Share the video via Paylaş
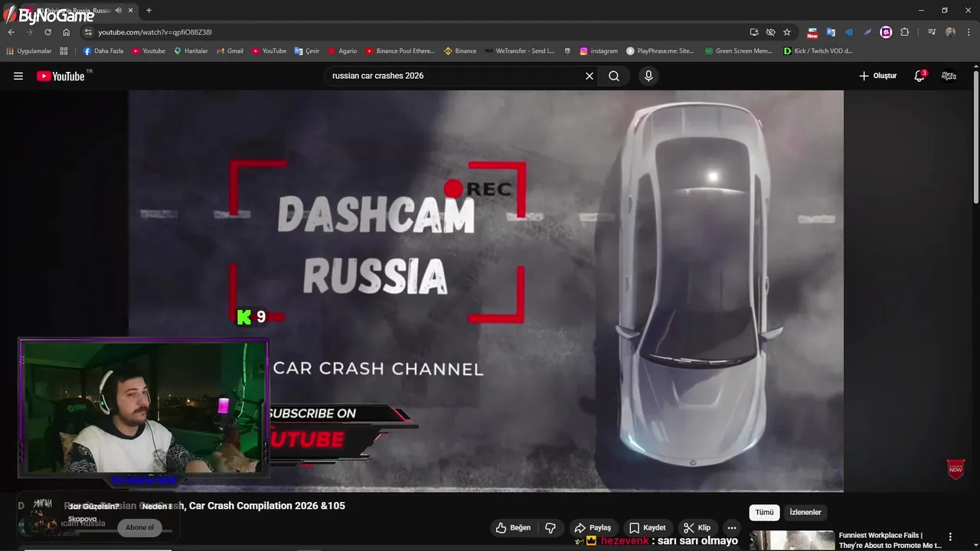 click(x=593, y=527)
